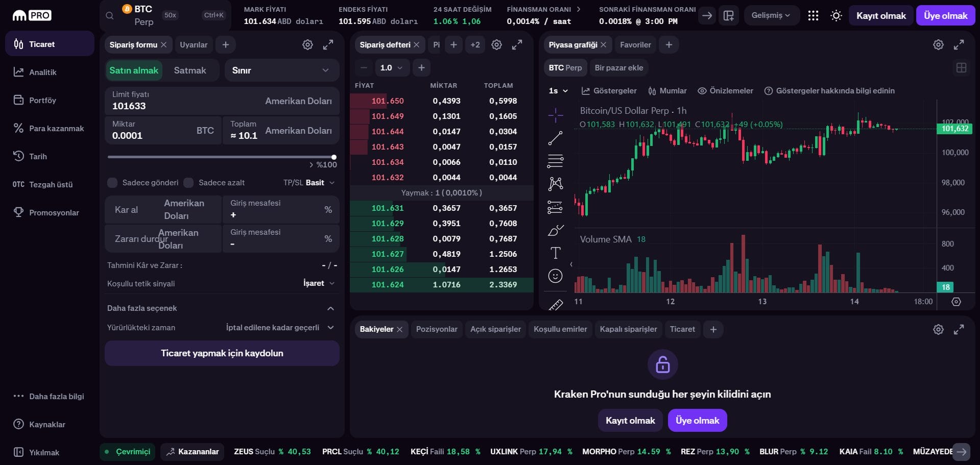Toggle light theme sun icon

click(x=836, y=16)
